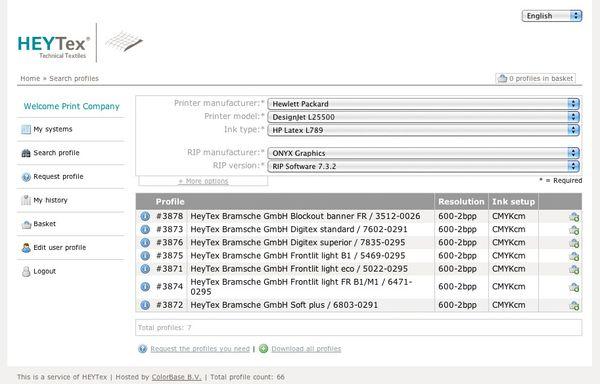Click the My systems sidebar icon
The image size is (600, 384).
pos(26,129)
